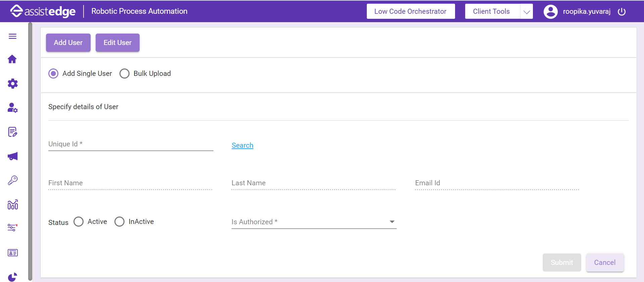This screenshot has width=644, height=282.
Task: Open the bar chart analytics icon
Action: coord(12,204)
